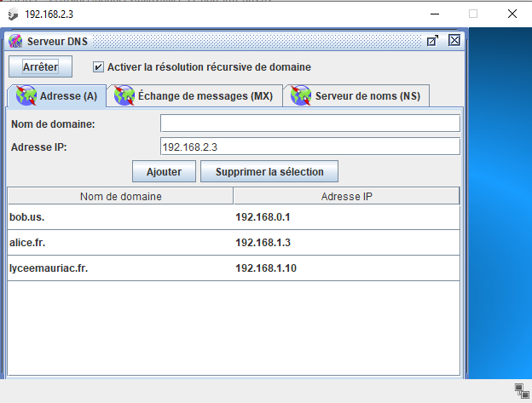532x403 pixels.
Task: Select the bob.us. row in the table
Action: (x=119, y=217)
